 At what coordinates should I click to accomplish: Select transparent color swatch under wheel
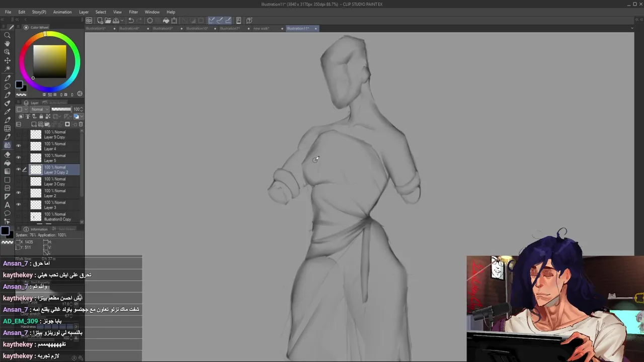(21, 94)
